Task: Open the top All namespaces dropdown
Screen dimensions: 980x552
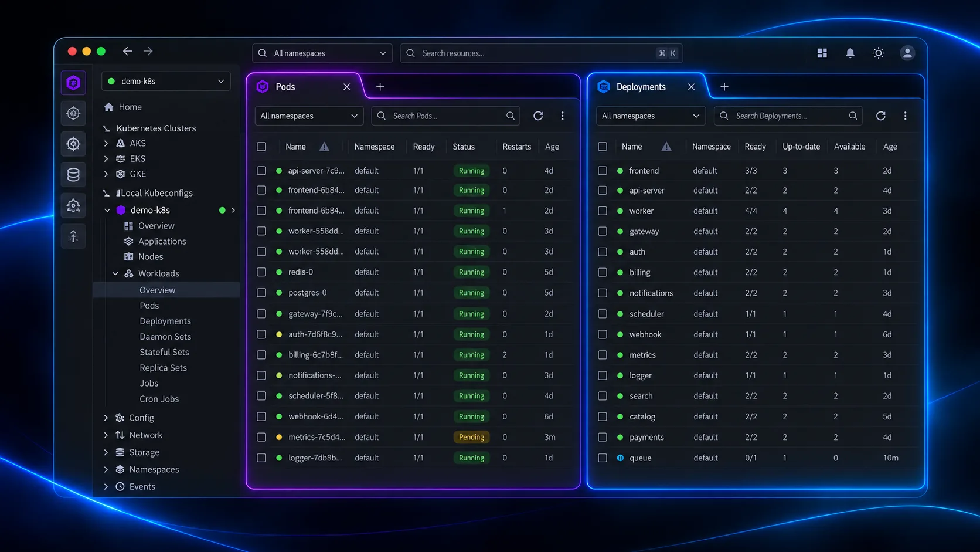Action: tap(322, 53)
